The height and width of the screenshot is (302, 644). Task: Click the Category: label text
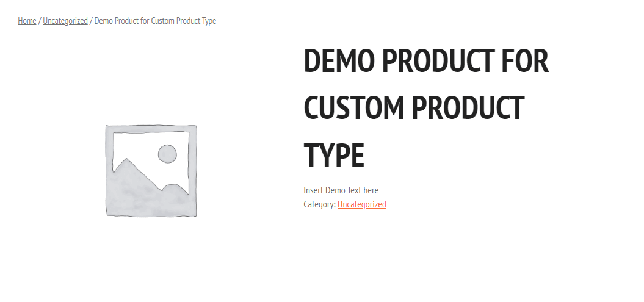(x=319, y=204)
